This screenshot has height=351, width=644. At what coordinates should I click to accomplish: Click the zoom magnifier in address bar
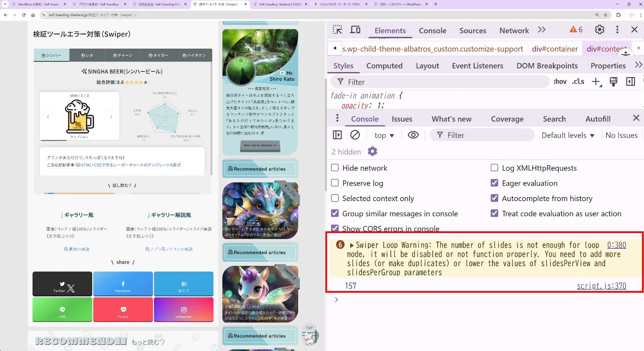[x=597, y=15]
